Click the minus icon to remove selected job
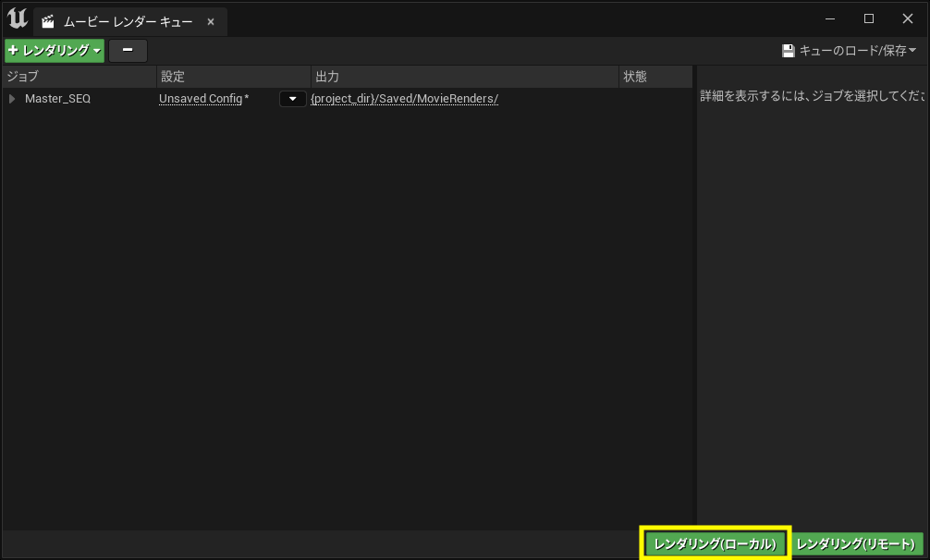This screenshot has height=560, width=930. 127,51
